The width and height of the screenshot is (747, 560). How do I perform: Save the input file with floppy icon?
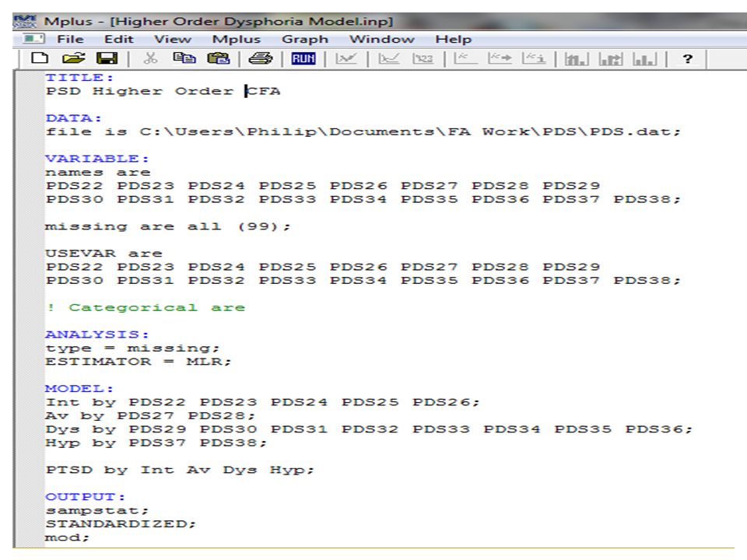tap(107, 58)
